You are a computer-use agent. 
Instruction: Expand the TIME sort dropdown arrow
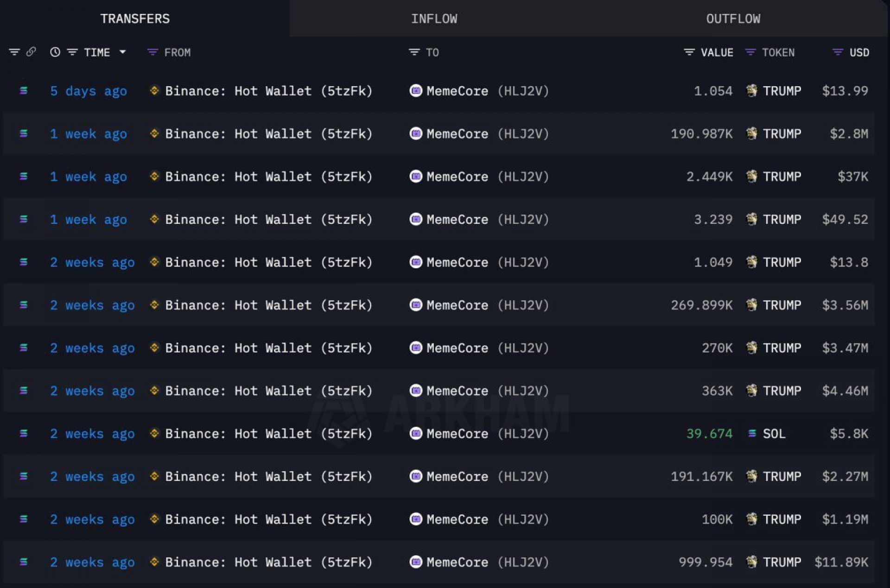tap(122, 52)
